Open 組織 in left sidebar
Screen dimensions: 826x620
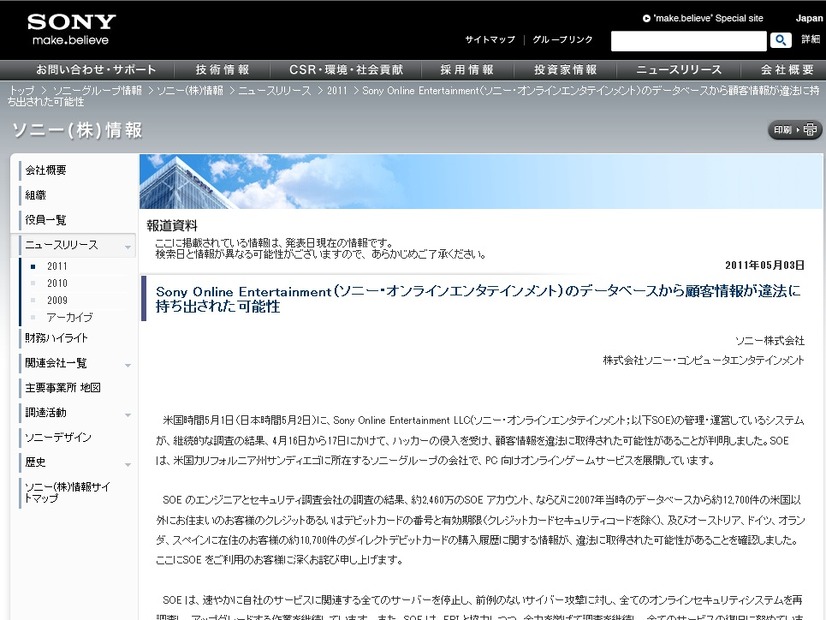(x=35, y=195)
